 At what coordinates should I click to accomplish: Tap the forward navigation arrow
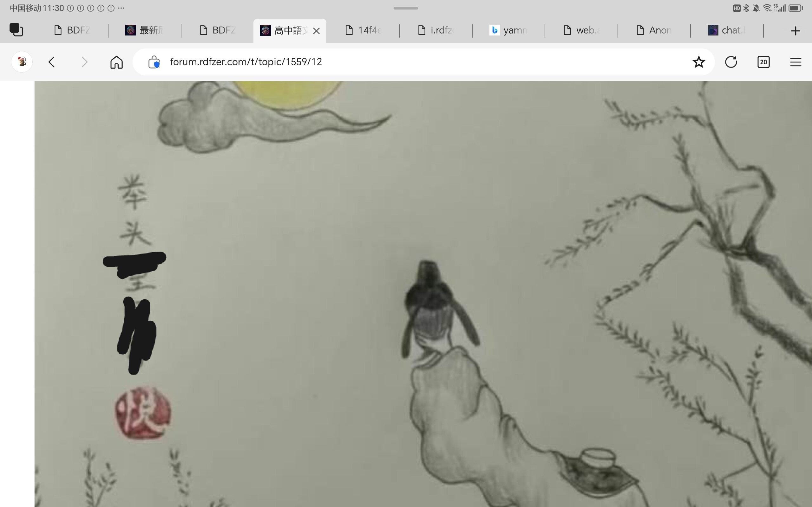(x=84, y=62)
